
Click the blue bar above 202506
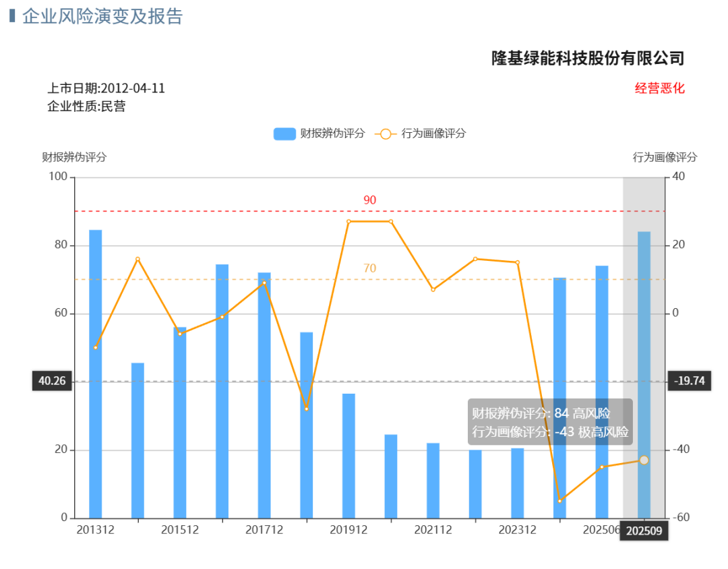602,392
